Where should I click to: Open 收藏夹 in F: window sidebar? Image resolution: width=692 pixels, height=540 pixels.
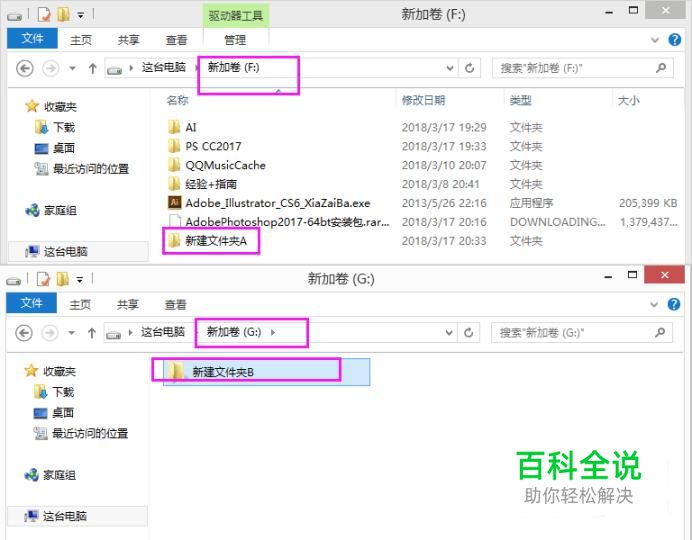tap(51, 106)
